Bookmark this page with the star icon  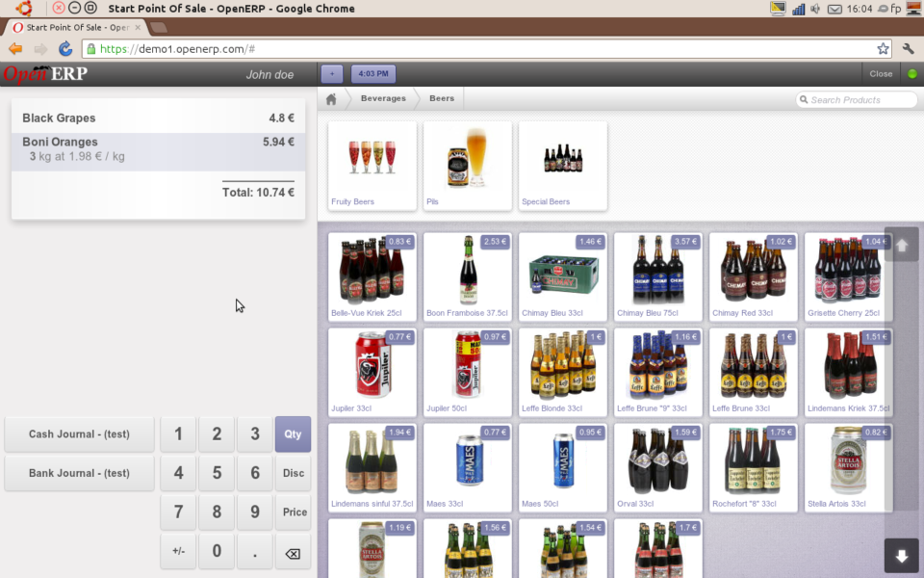883,49
